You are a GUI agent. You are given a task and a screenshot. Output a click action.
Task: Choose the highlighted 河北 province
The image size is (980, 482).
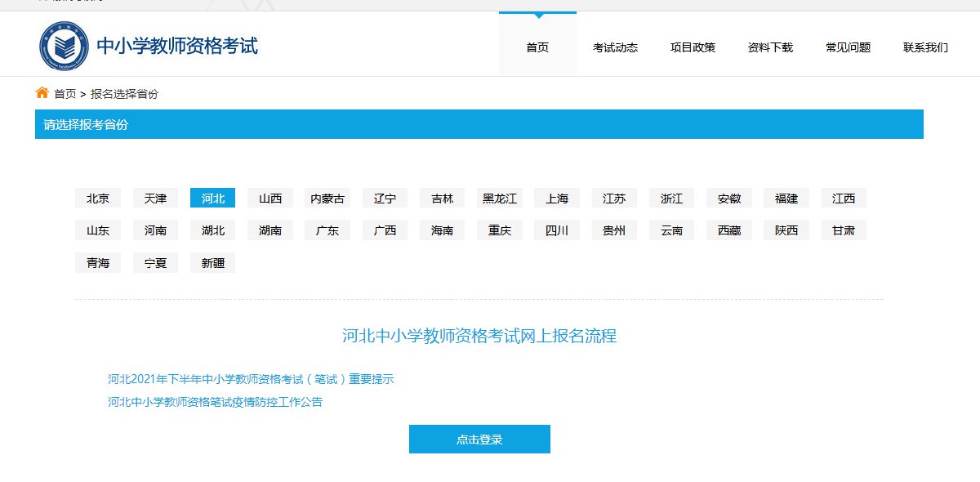[x=212, y=198]
